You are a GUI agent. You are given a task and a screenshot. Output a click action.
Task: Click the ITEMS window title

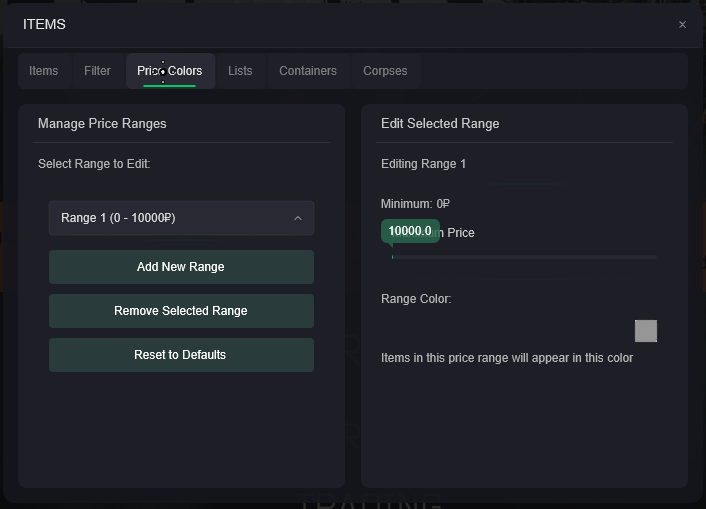point(44,24)
